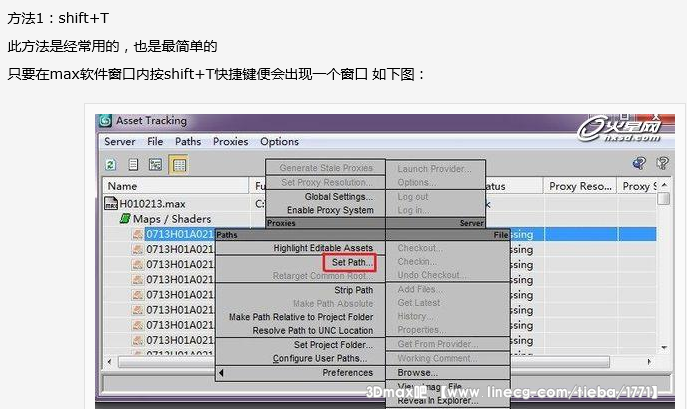Click Working Comment... entry
Image resolution: width=687 pixels, height=409 pixels.
click(x=437, y=359)
